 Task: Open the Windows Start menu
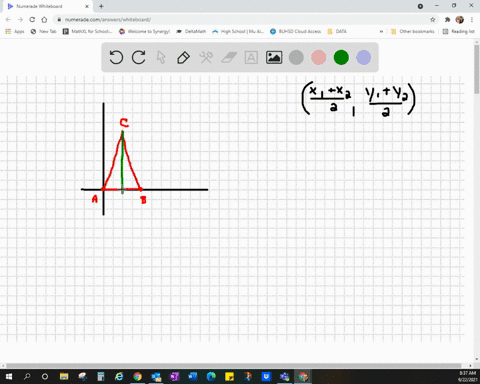[x=9, y=377]
